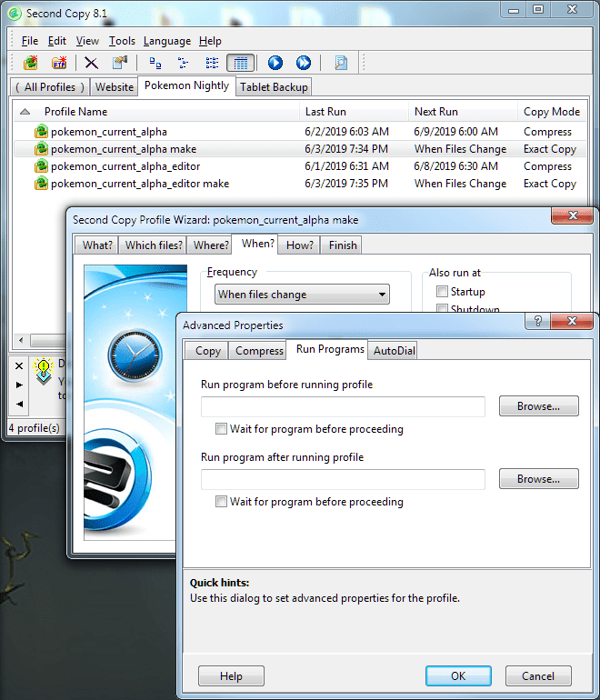Select the Tablet Backup profile group tab
The width and height of the screenshot is (600, 700).
click(x=274, y=87)
